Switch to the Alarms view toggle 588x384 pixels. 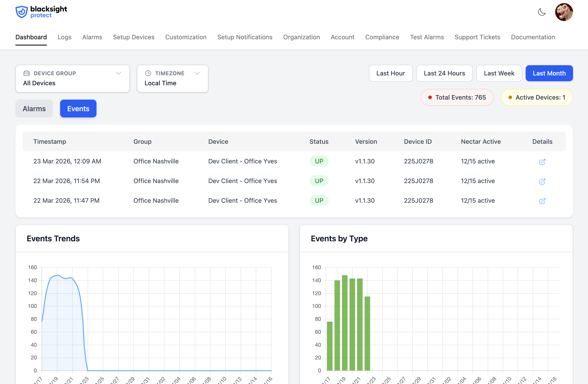tap(34, 109)
